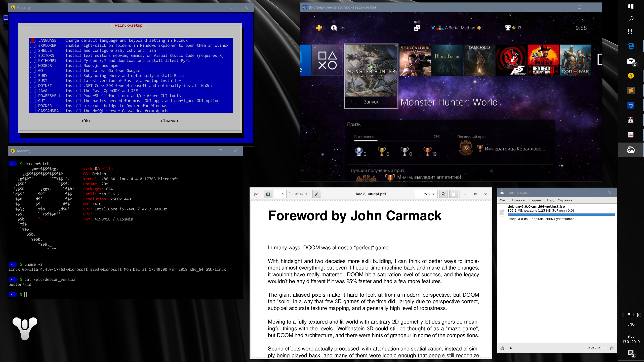This screenshot has height=362, width=644.
Task: Expand the 175% zoom level dropdown
Action: coord(427,194)
